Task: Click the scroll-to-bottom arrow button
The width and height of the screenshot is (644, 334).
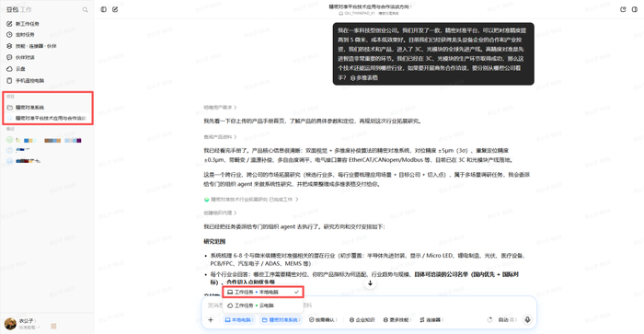Action: tap(370, 283)
